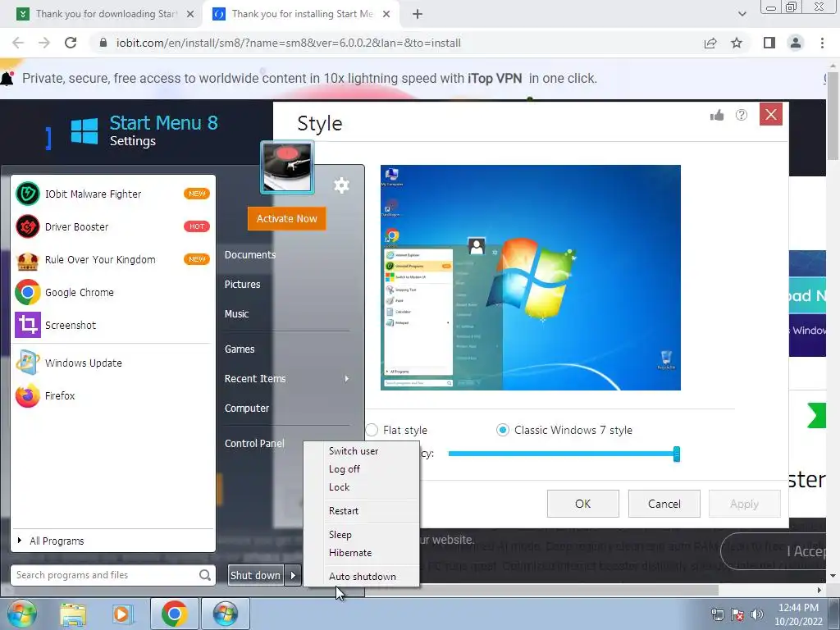Open Windows Update from start menu
Image resolution: width=840 pixels, height=630 pixels.
(x=112, y=363)
